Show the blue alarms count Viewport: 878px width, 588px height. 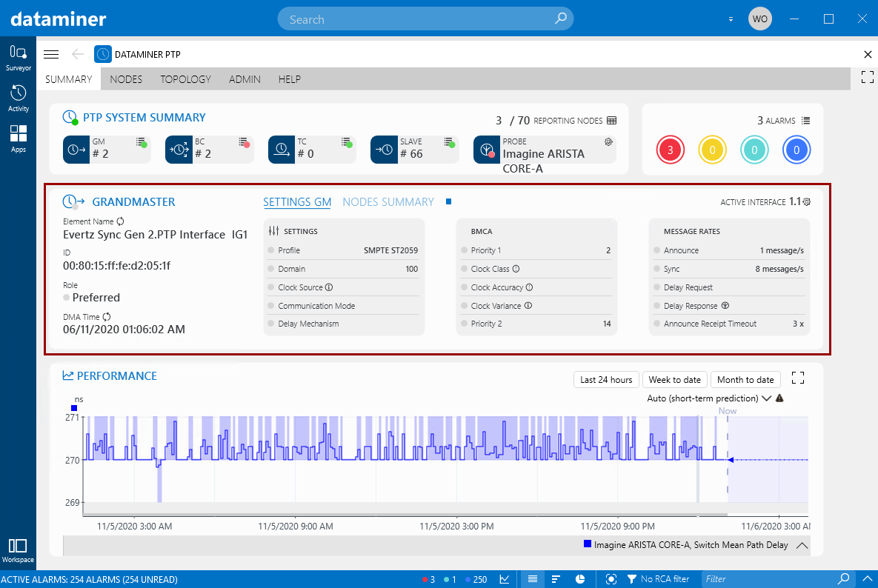796,150
